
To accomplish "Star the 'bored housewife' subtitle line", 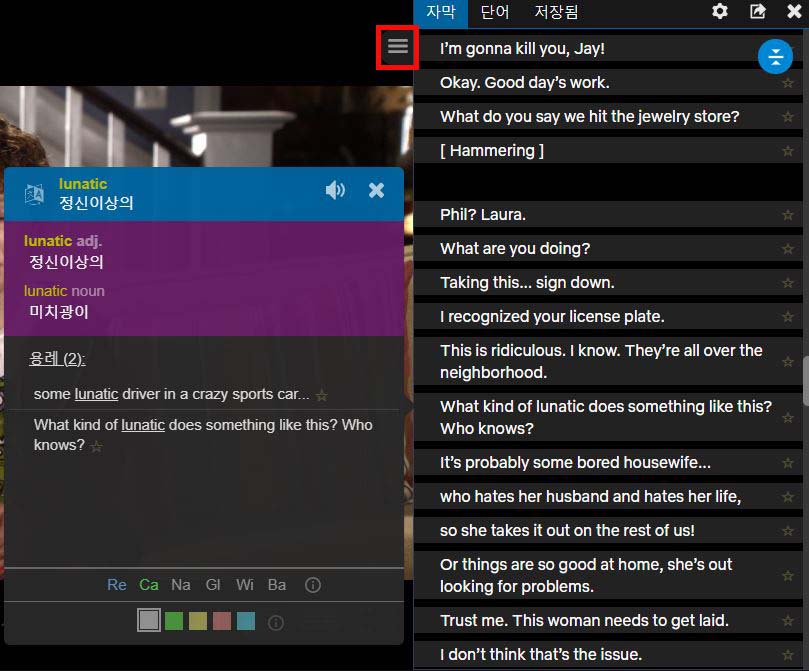I will pyautogui.click(x=787, y=463).
